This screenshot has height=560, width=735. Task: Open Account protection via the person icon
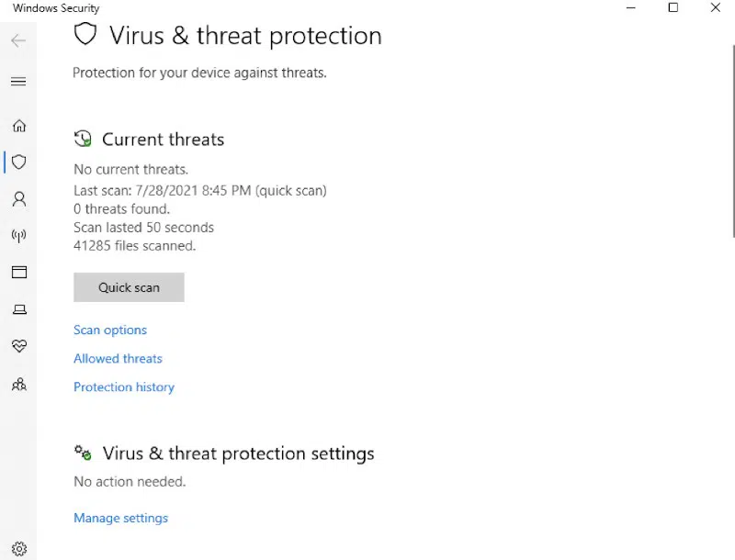[x=19, y=199]
